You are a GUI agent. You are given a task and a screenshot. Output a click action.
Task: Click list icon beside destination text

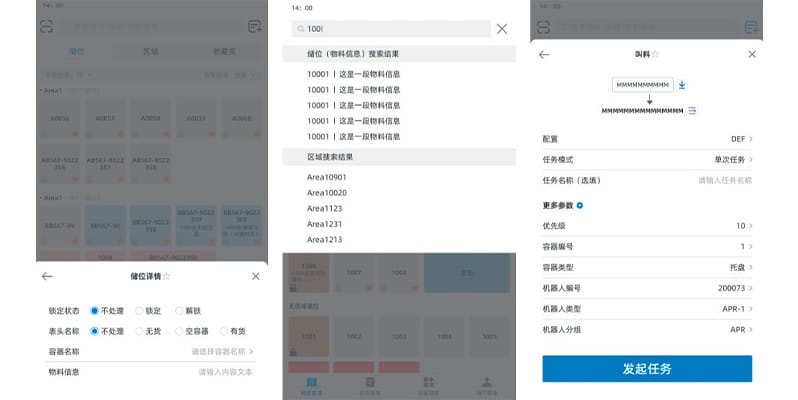point(692,110)
